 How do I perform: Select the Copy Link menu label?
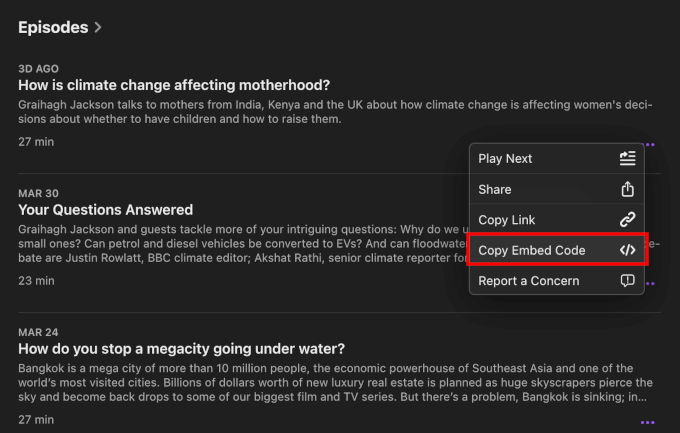[506, 220]
